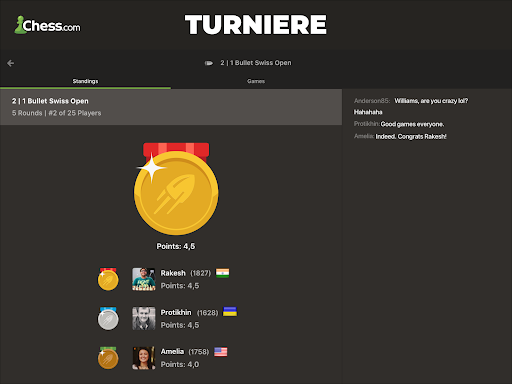Viewport: 512px width, 384px height.
Task: Open Protikhin's profile picture
Action: pyautogui.click(x=144, y=318)
